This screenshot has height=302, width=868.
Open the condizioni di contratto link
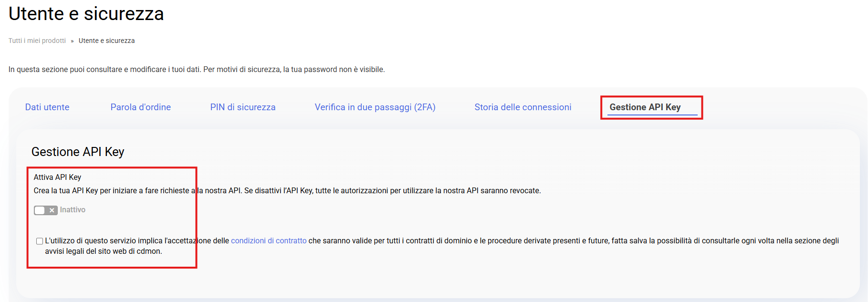[269, 241]
